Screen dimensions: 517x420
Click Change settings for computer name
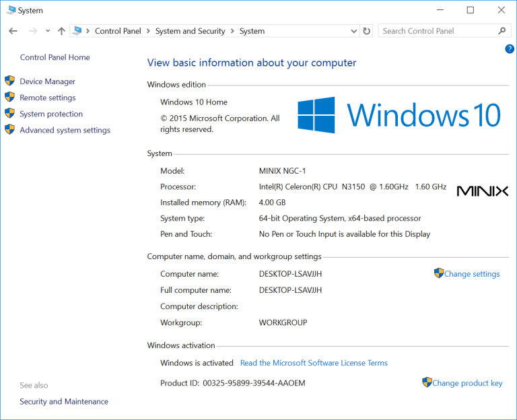[472, 274]
